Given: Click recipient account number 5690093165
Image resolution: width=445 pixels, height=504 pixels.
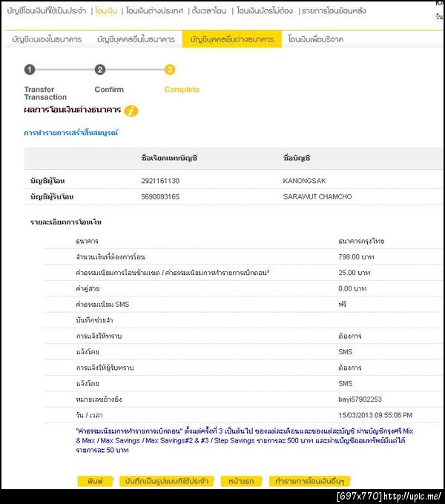Looking at the screenshot, I should pyautogui.click(x=160, y=196).
